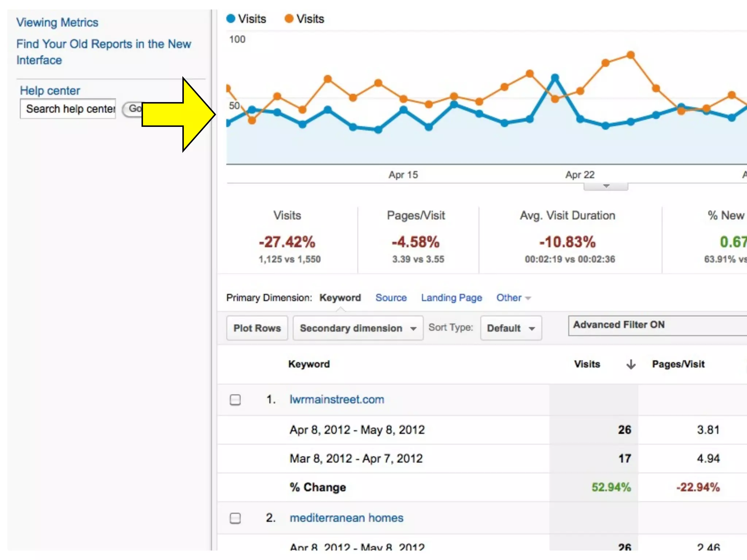The width and height of the screenshot is (747, 560).
Task: Click the Visits column sort arrow
Action: (x=631, y=364)
